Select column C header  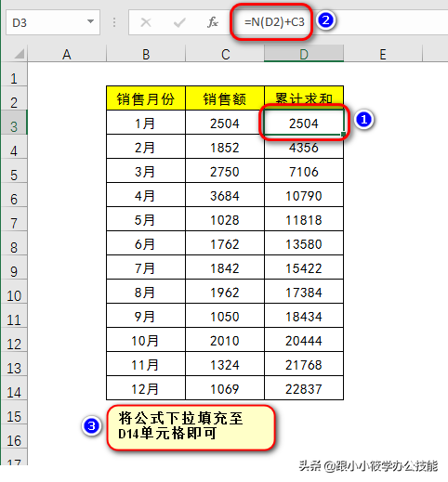(x=225, y=54)
